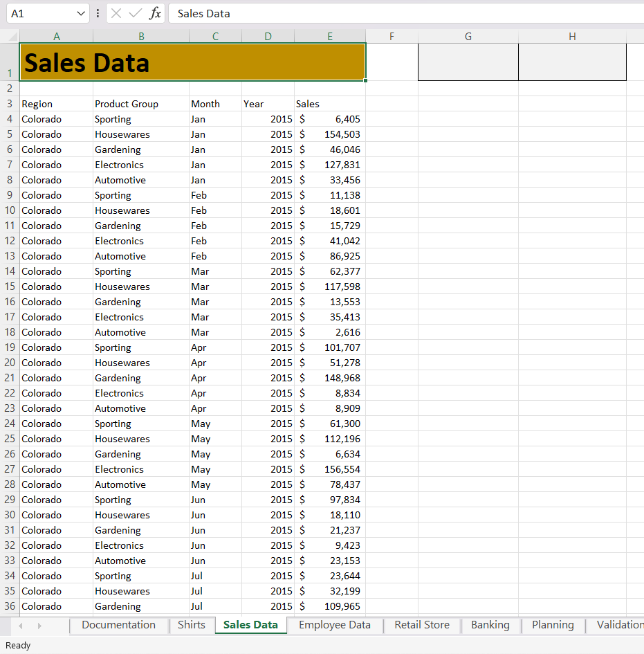The height and width of the screenshot is (654, 644).
Task: Select row 36 header
Action: coord(10,606)
